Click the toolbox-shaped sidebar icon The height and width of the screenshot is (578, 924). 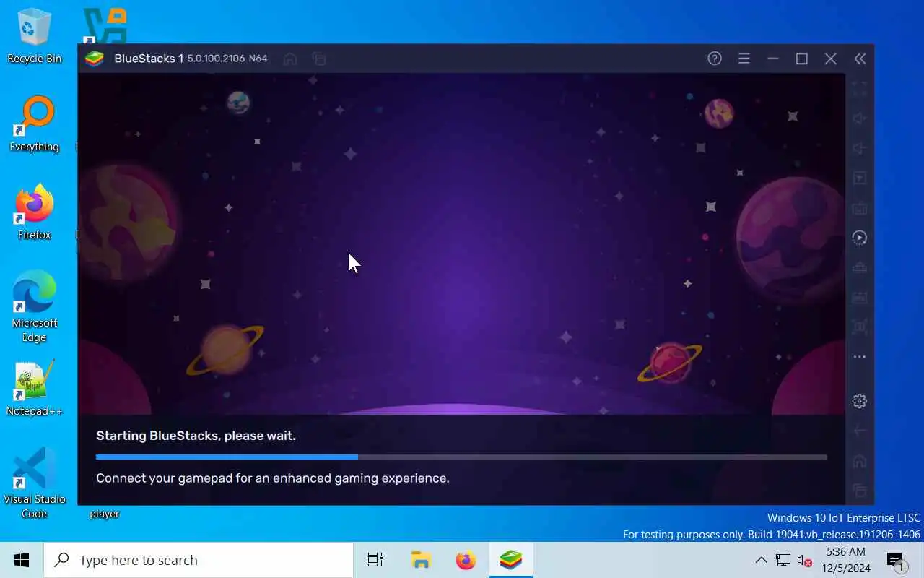859,267
